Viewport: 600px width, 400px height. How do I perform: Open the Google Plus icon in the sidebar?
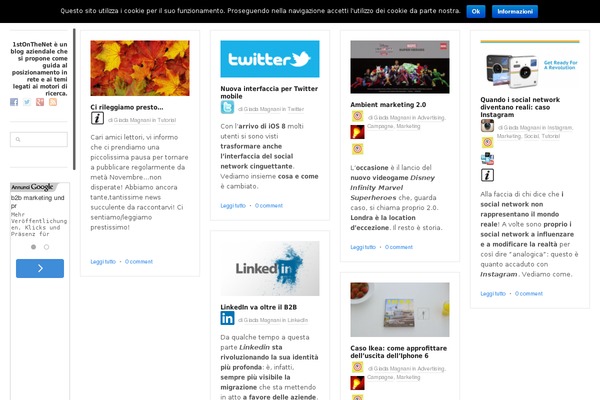(40, 102)
